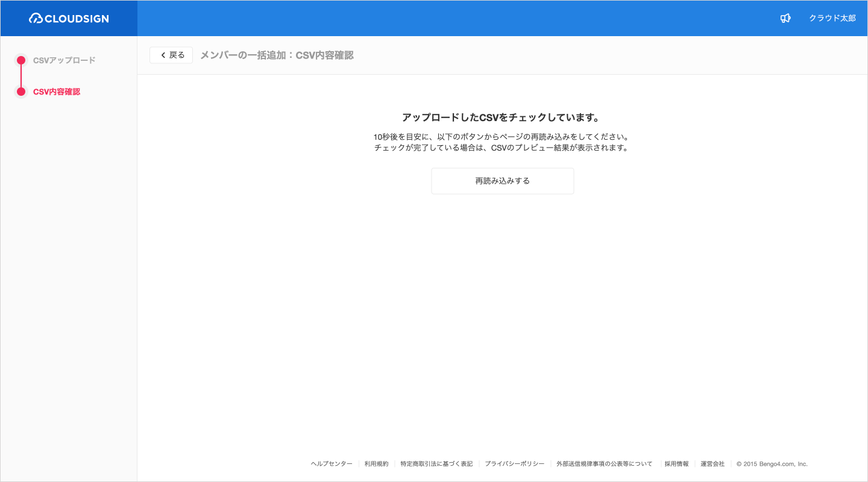Select the CSVアップロード step
The width and height of the screenshot is (868, 482).
pos(64,60)
